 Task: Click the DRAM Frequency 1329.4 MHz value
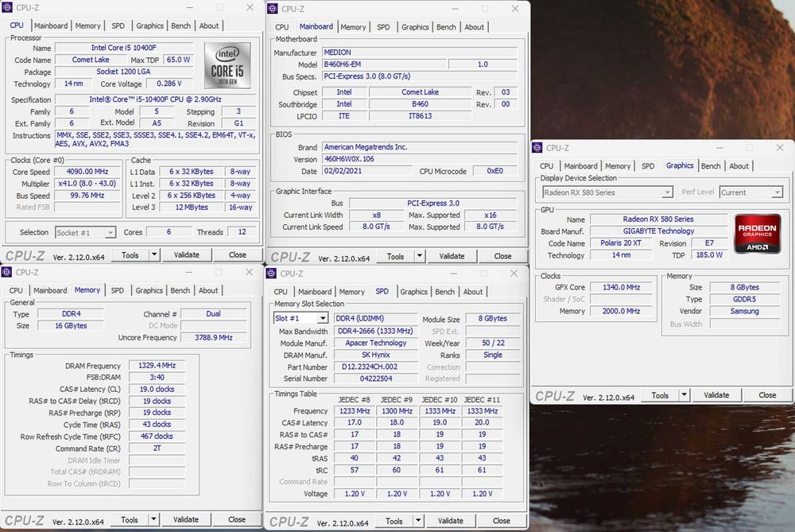coord(157,365)
